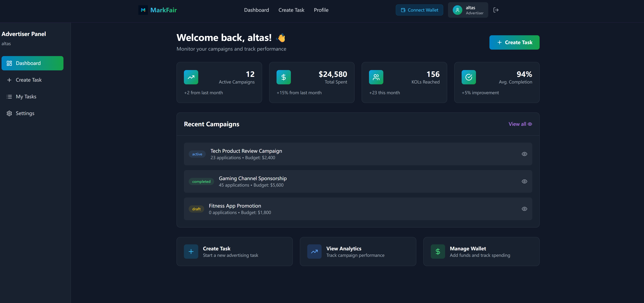Viewport: 644px width, 303px height.
Task: Click eye icon for Tech Product Review Campaign
Action: (x=524, y=154)
